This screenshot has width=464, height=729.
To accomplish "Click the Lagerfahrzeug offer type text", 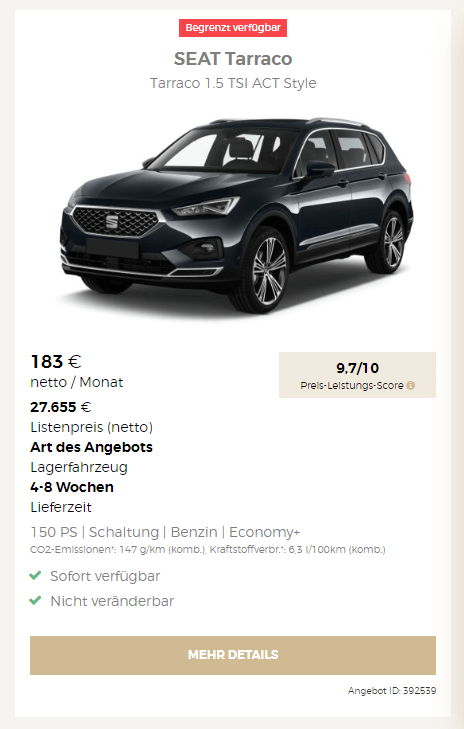I will [x=79, y=467].
